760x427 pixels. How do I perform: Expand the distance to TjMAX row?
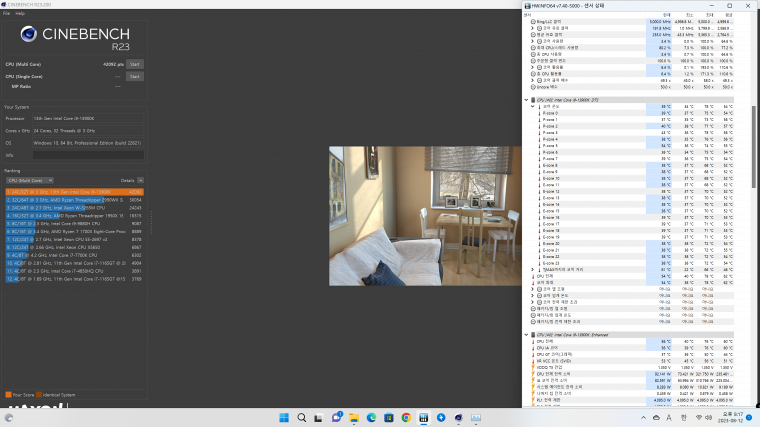click(533, 269)
